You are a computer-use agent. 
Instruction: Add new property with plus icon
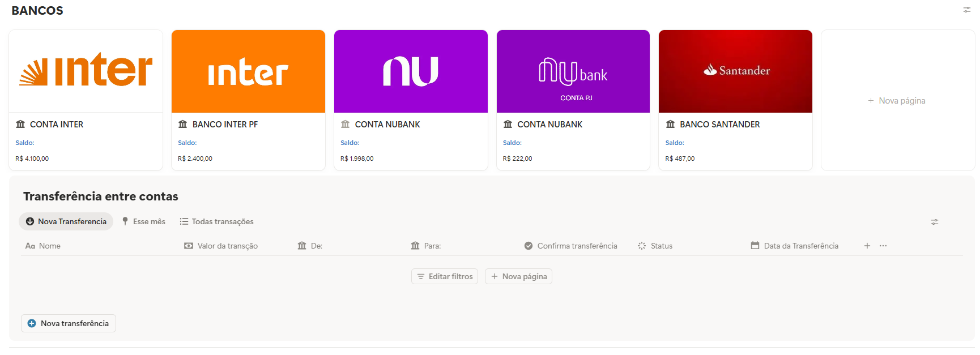pos(867,246)
